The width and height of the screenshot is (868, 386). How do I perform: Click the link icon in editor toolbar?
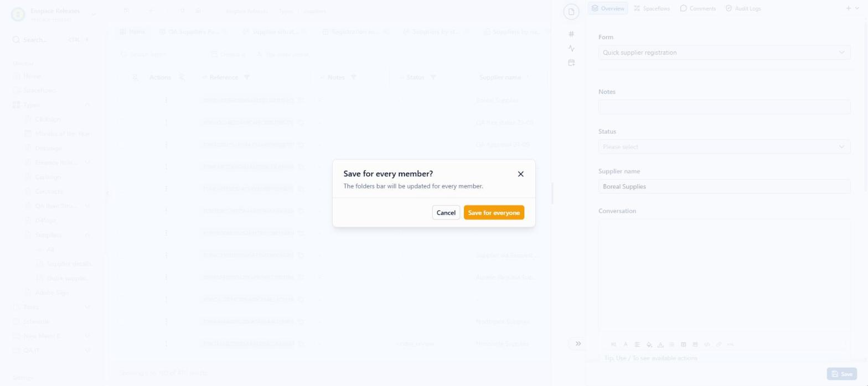pyautogui.click(x=719, y=345)
